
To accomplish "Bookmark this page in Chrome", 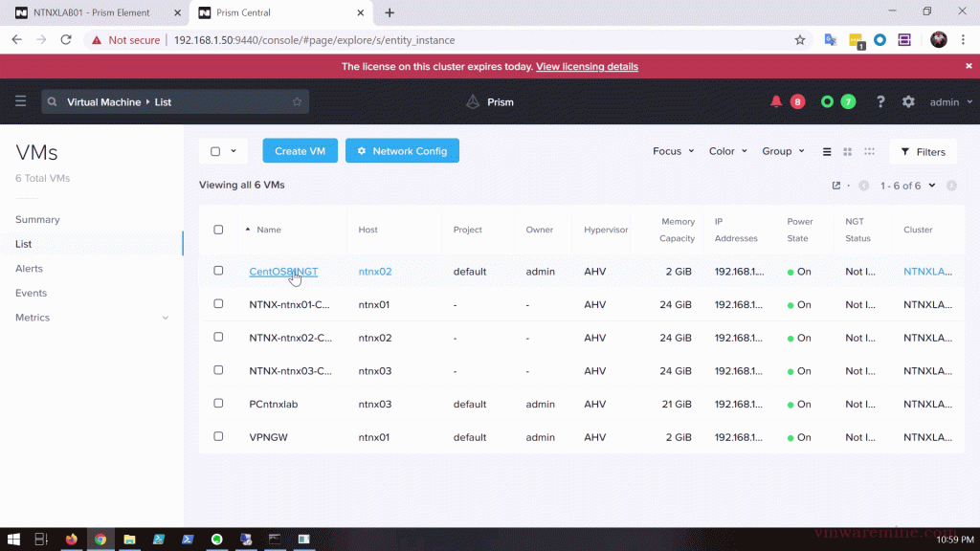I will (800, 40).
